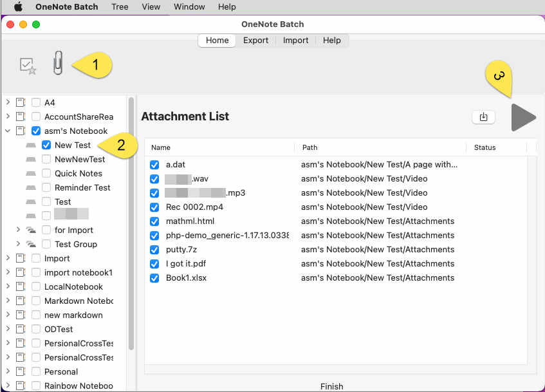Click the notebook icon beside Markdown Notebc
This screenshot has height=392, width=545.
(21, 301)
